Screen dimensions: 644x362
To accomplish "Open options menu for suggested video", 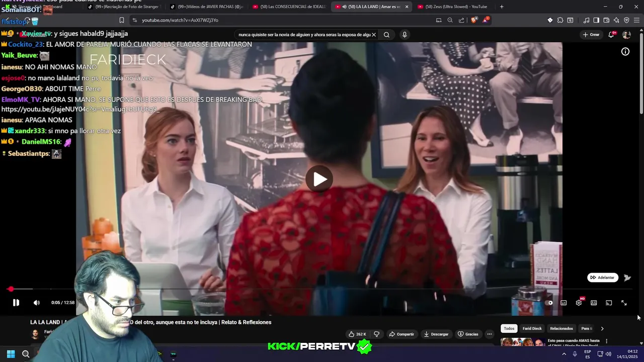I will pyautogui.click(x=606, y=341).
